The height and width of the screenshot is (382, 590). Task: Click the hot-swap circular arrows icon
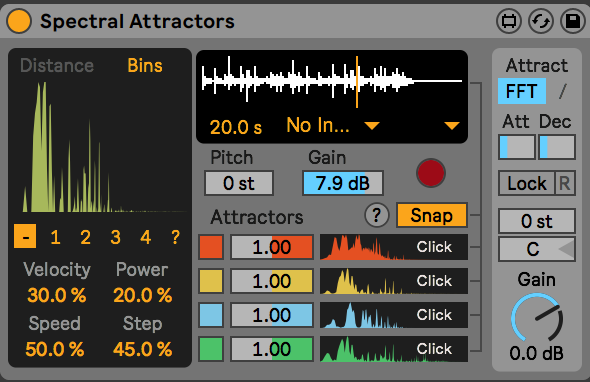coord(541,21)
